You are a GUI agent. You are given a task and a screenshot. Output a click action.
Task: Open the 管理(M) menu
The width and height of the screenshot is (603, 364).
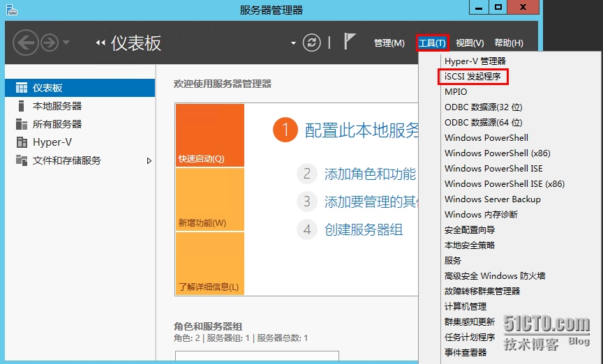pos(389,43)
